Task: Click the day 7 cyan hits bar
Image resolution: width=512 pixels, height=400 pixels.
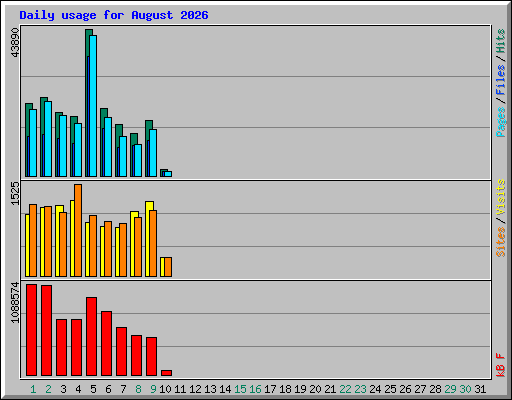Action: point(123,156)
